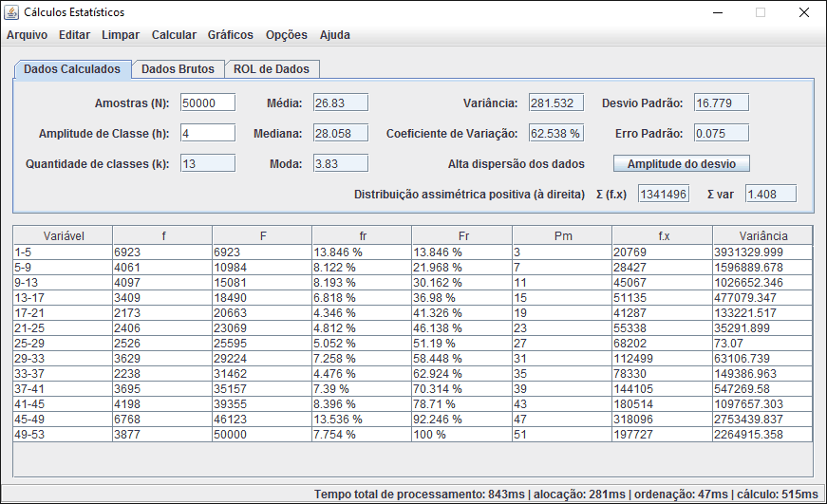Select the 41-45 class row cell
The image size is (827, 504).
click(63, 403)
